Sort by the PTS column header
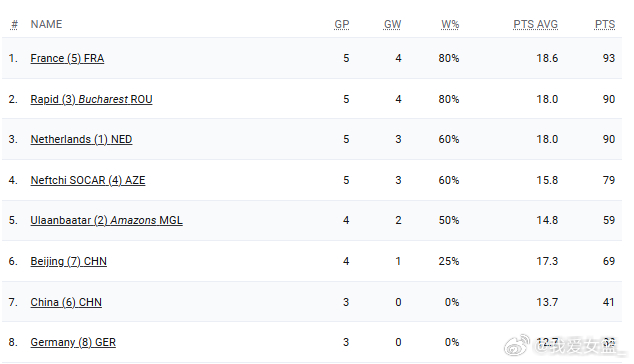Viewport: 634px width, 364px height. (x=604, y=24)
